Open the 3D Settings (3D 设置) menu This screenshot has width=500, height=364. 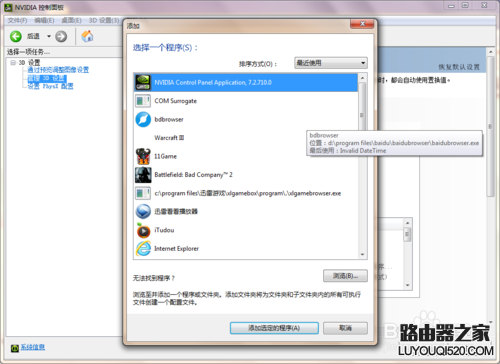click(x=104, y=21)
